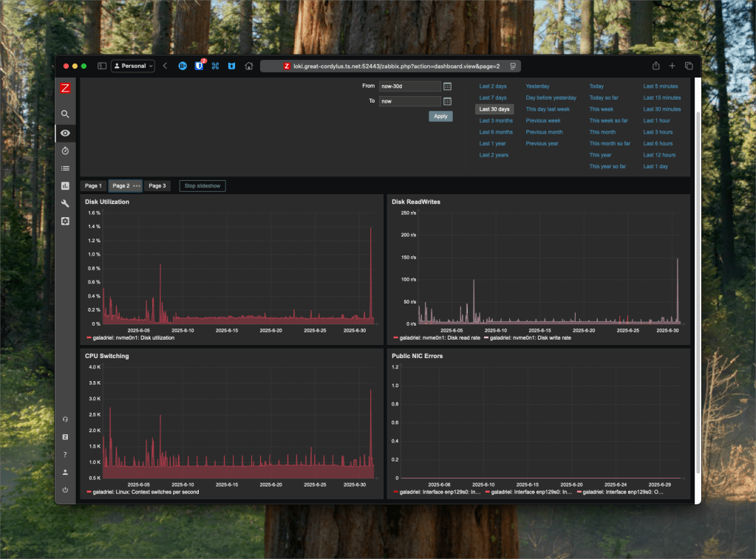The width and height of the screenshot is (756, 559).
Task: Click the Sign out power icon
Action: tap(65, 490)
